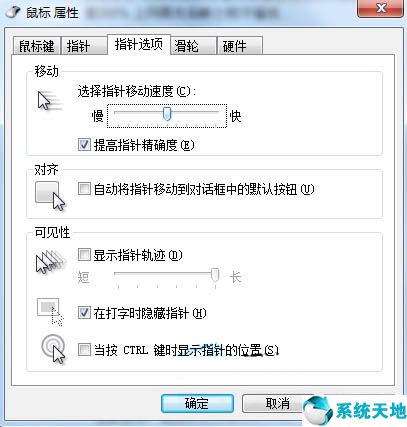Click the pointer trails icon
407x427 pixels.
(50, 262)
